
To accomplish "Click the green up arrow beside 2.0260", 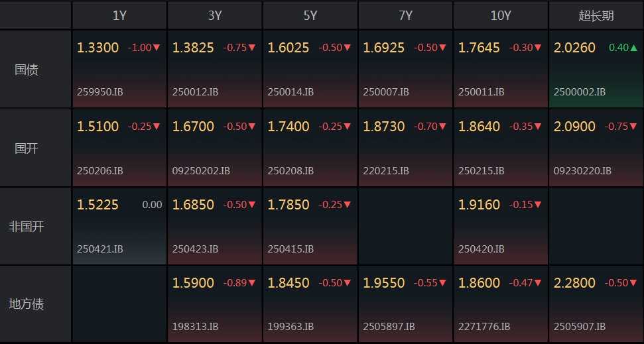I will click(x=634, y=48).
